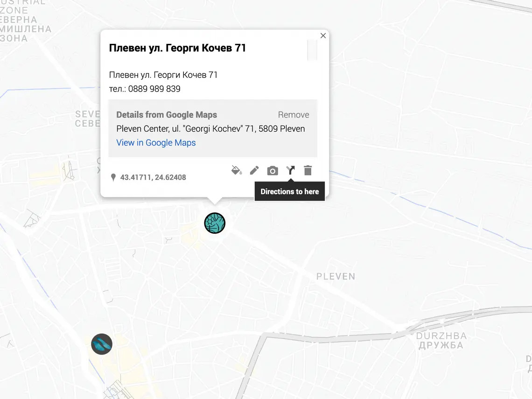
Task: Delete feature using the trash icon
Action: click(308, 170)
